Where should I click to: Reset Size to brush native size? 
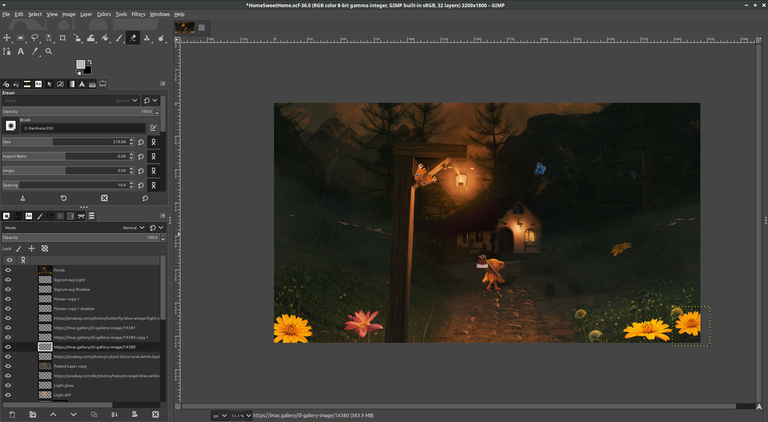click(141, 142)
